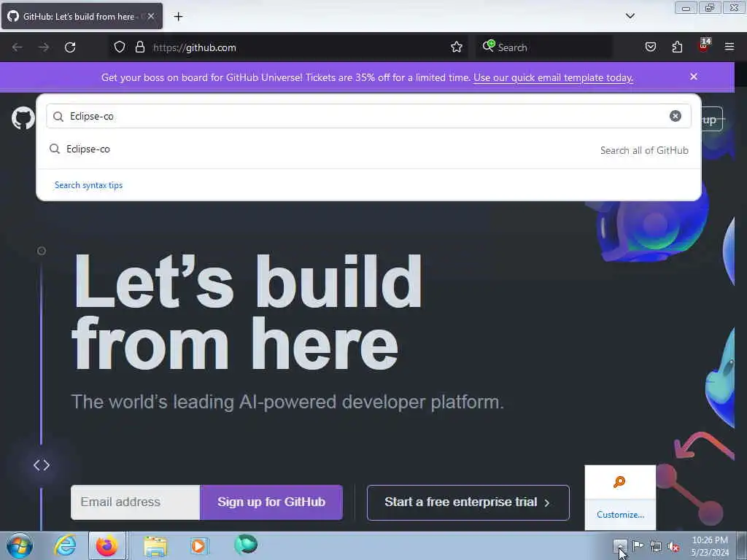Click the Email address field
This screenshot has width=747, height=560.
135,502
